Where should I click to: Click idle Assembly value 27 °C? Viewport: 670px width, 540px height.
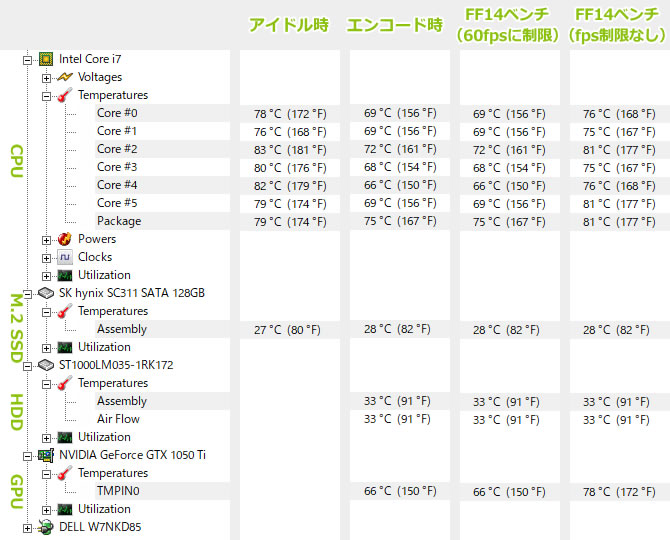pyautogui.click(x=287, y=330)
